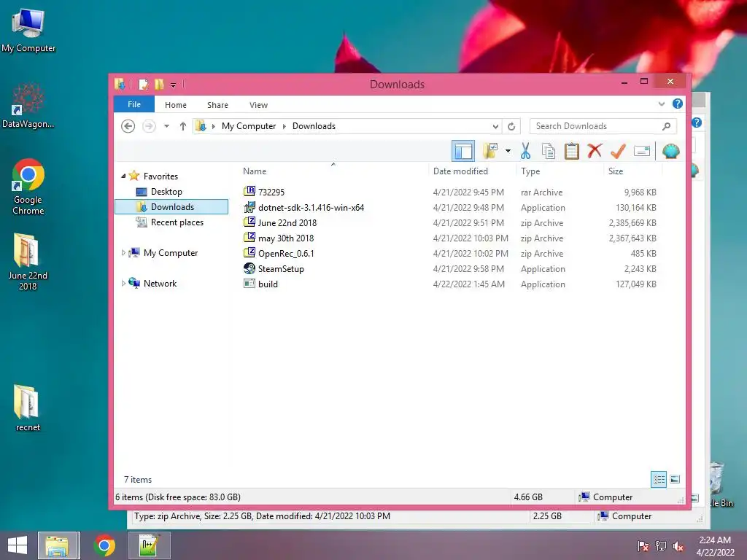Switch to the Details view button
The width and height of the screenshot is (747, 560).
click(x=659, y=479)
